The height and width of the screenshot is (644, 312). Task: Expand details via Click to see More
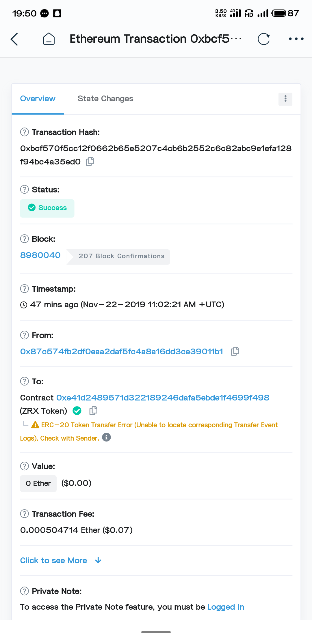click(53, 560)
